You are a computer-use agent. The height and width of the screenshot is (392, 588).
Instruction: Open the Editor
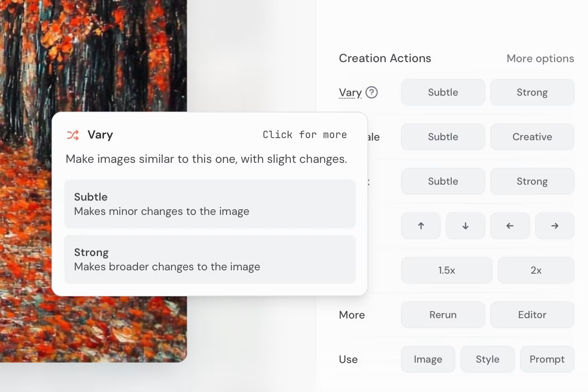532,315
